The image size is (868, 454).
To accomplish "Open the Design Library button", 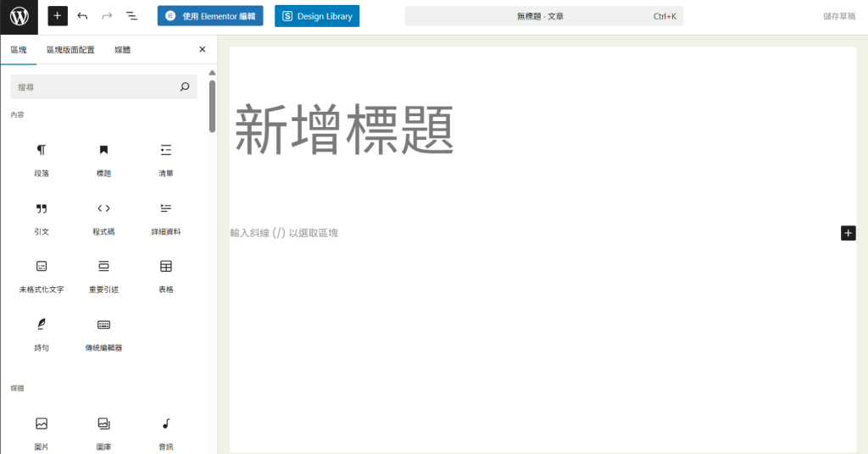I will 317,16.
